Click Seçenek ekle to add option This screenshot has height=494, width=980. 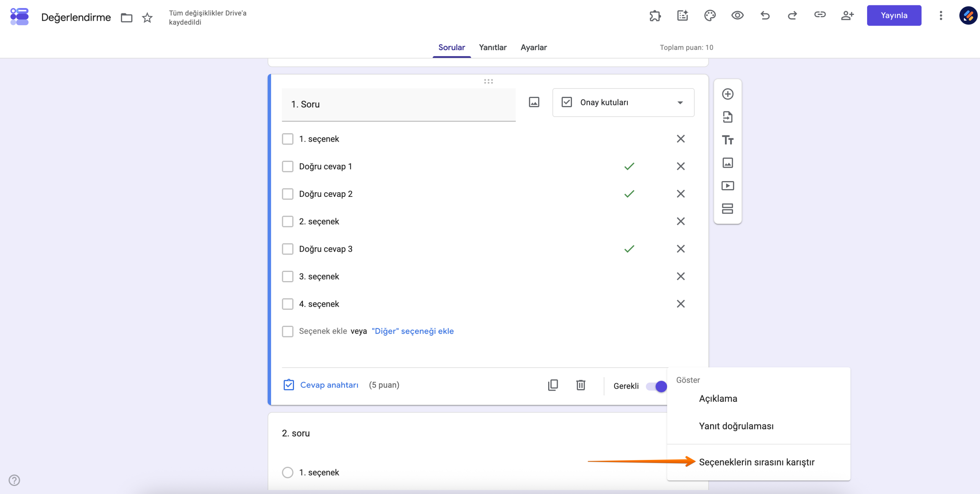pyautogui.click(x=323, y=331)
